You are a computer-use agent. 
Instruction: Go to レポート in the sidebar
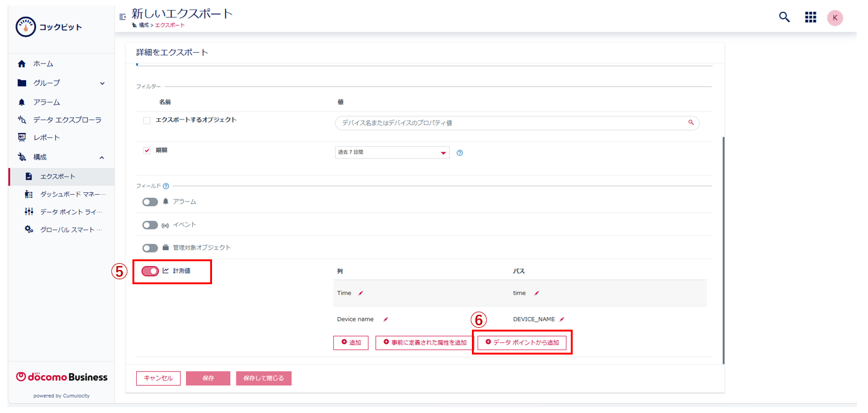click(x=47, y=137)
